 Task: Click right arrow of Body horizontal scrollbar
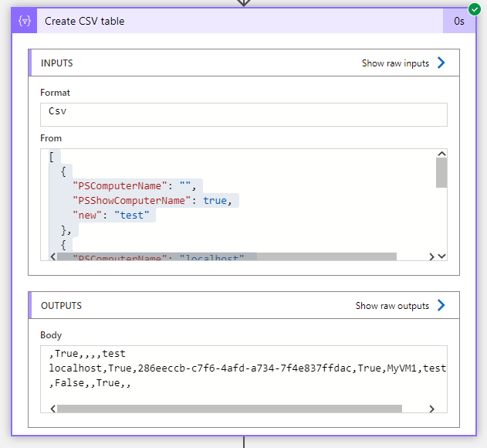pos(431,409)
